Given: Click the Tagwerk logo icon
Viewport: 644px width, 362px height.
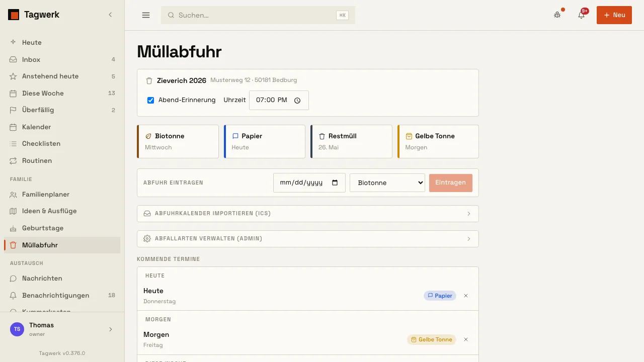Looking at the screenshot, I should click(14, 15).
